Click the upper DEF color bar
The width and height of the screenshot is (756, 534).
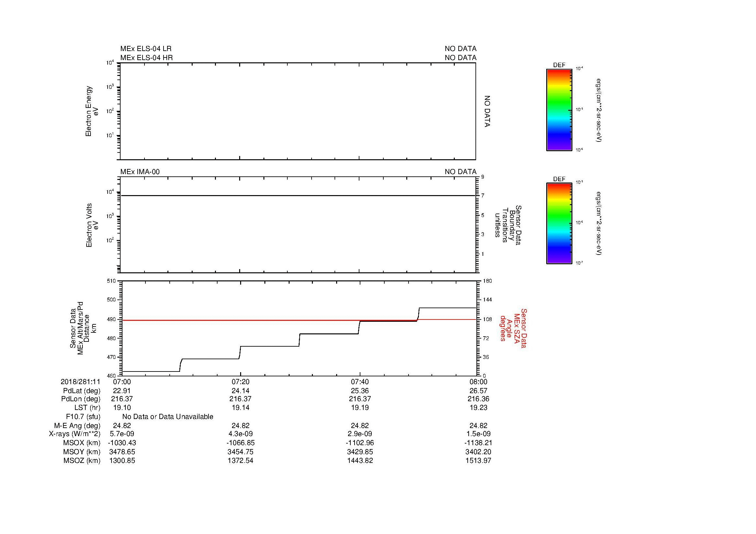coord(559,110)
